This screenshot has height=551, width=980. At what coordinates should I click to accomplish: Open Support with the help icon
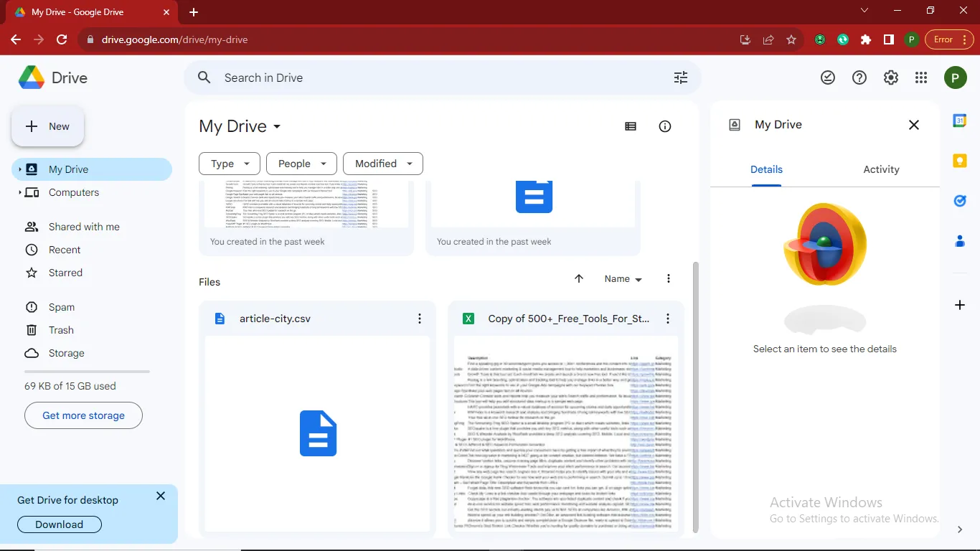coord(859,77)
